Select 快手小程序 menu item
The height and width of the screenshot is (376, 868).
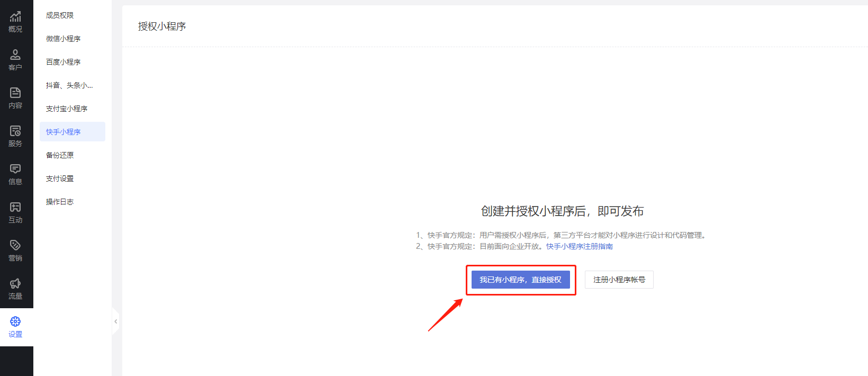(73, 132)
